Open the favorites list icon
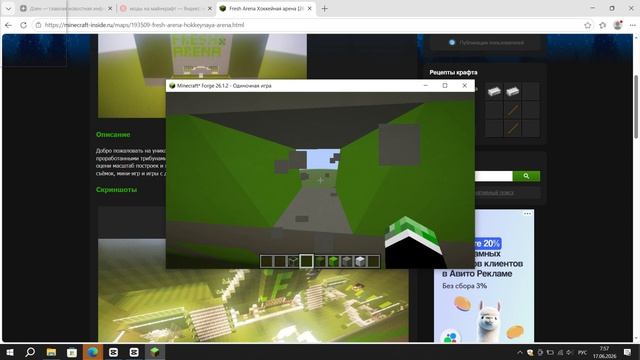 603,25
